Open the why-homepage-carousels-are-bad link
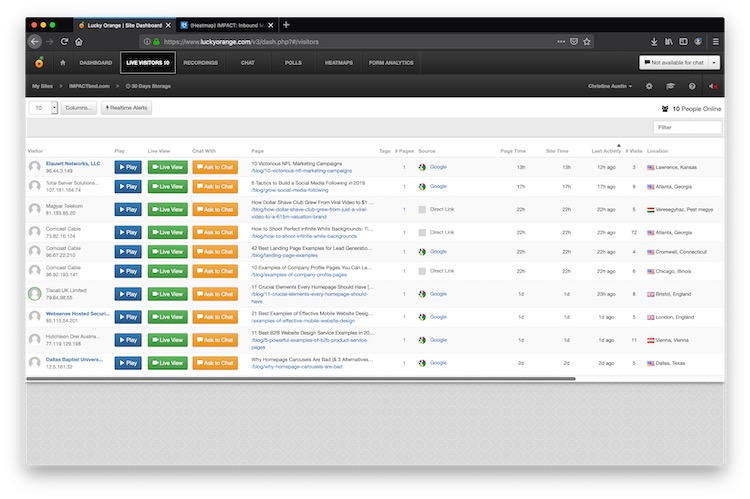This screenshot has height=499, width=750. 297,366
